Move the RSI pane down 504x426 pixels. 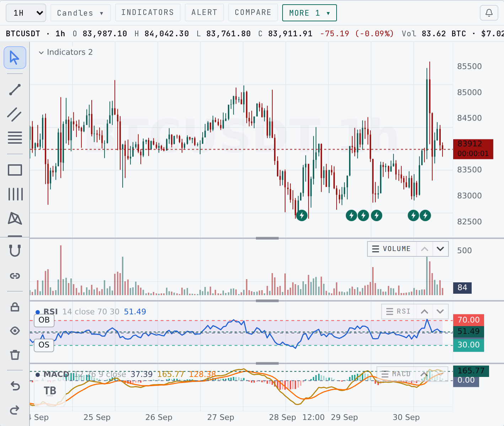tap(440, 311)
